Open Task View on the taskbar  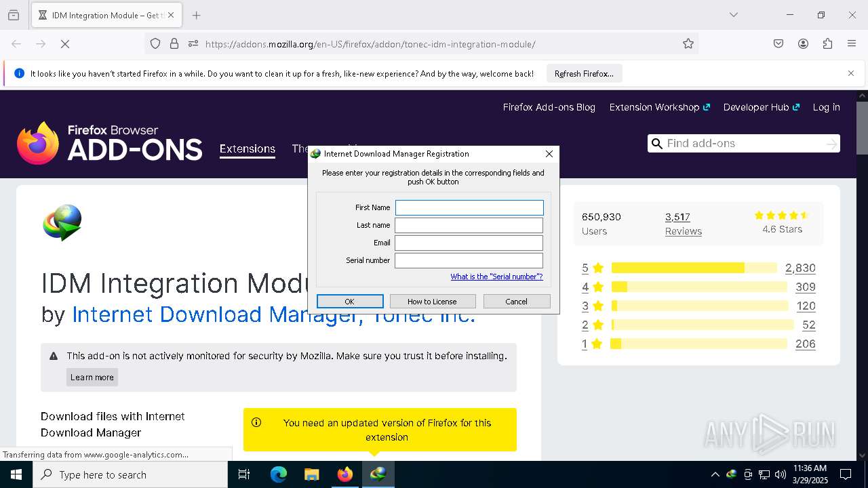click(245, 474)
